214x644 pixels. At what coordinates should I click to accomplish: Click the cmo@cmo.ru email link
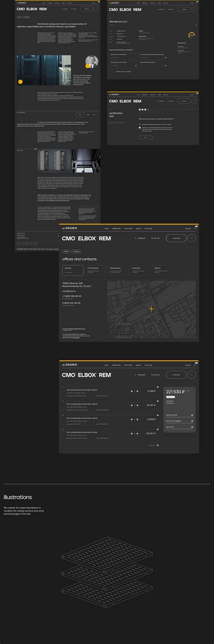(x=69, y=291)
